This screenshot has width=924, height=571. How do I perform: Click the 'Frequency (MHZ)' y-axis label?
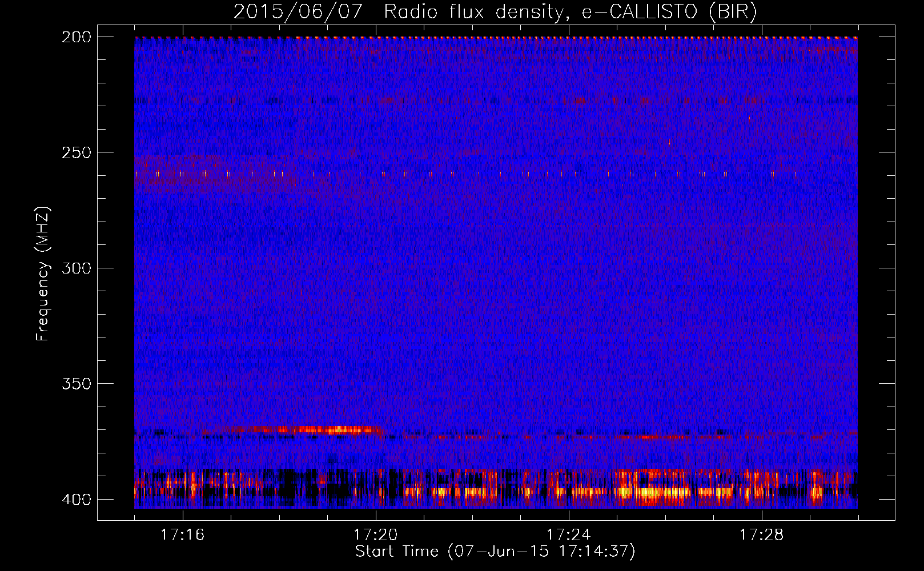coord(43,274)
